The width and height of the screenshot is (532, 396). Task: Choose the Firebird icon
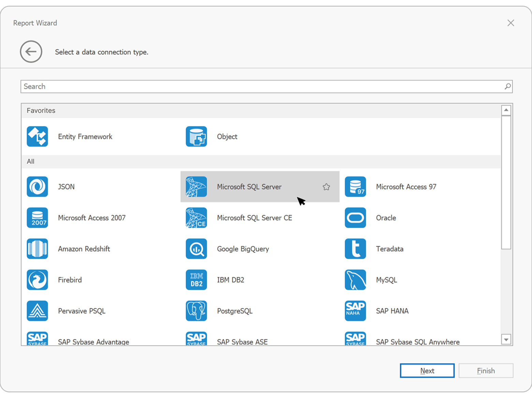click(38, 280)
